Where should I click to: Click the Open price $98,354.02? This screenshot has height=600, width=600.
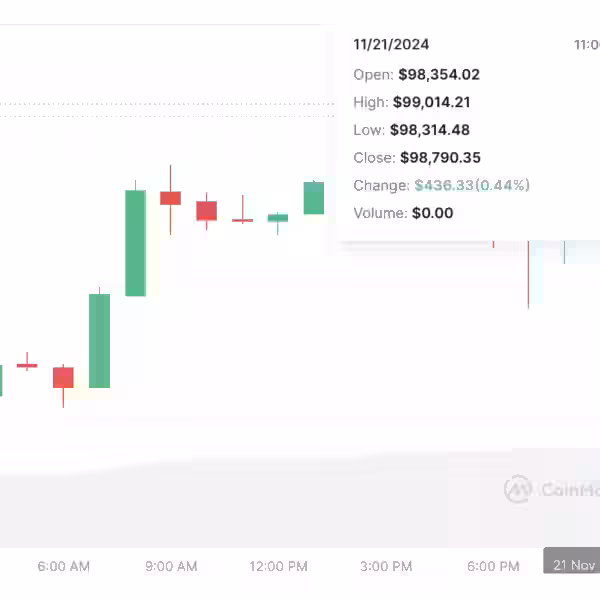tap(439, 74)
